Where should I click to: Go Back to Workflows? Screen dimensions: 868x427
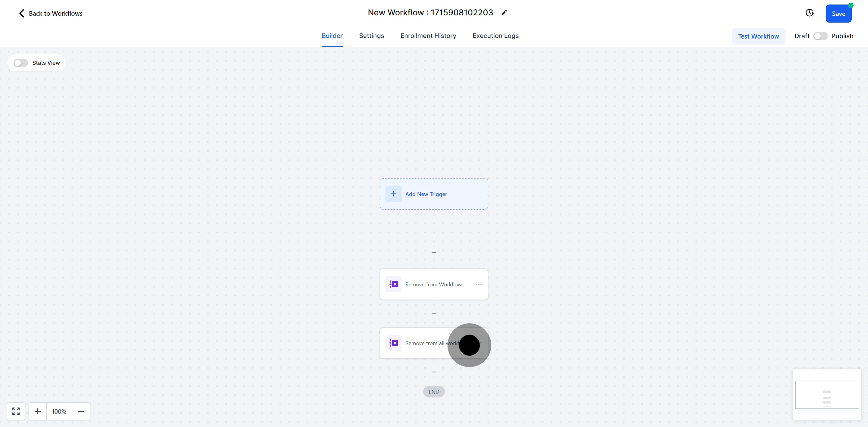51,14
